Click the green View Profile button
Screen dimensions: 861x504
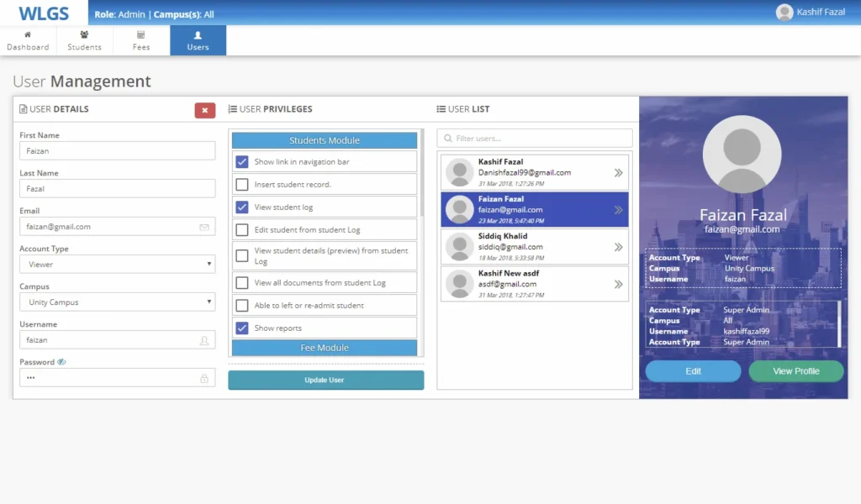pyautogui.click(x=795, y=371)
